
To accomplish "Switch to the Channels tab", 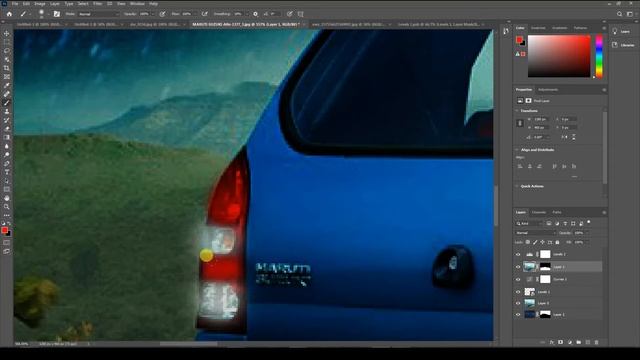I will coord(539,212).
